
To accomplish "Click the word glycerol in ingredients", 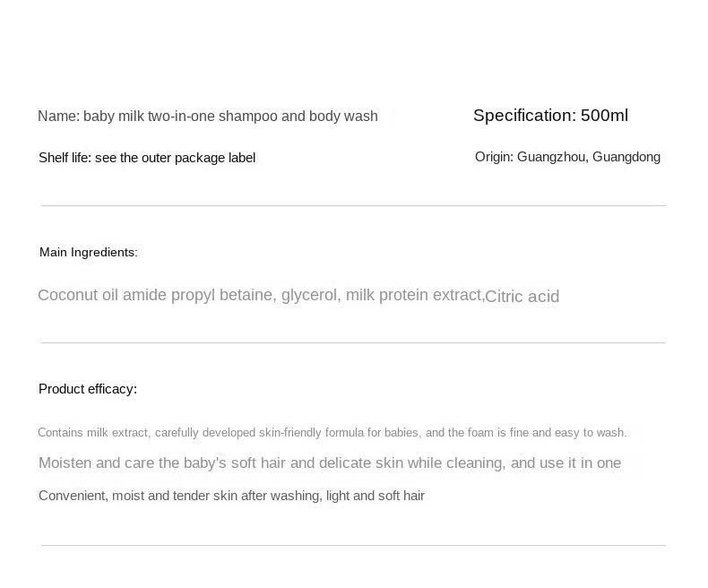I will pyautogui.click(x=311, y=296).
